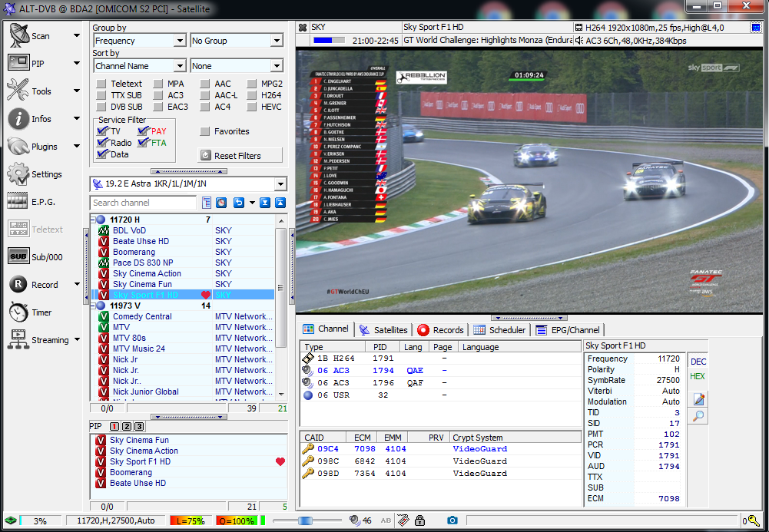Enable the MPA filter checkbox

[x=158, y=84]
